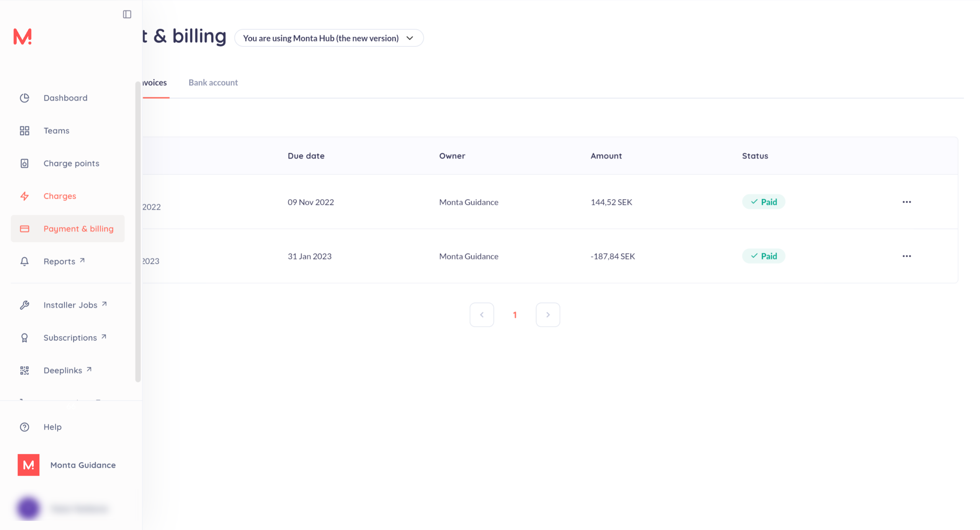Click the Teams grid icon
Screen dimensions: 980x530
[x=24, y=131]
